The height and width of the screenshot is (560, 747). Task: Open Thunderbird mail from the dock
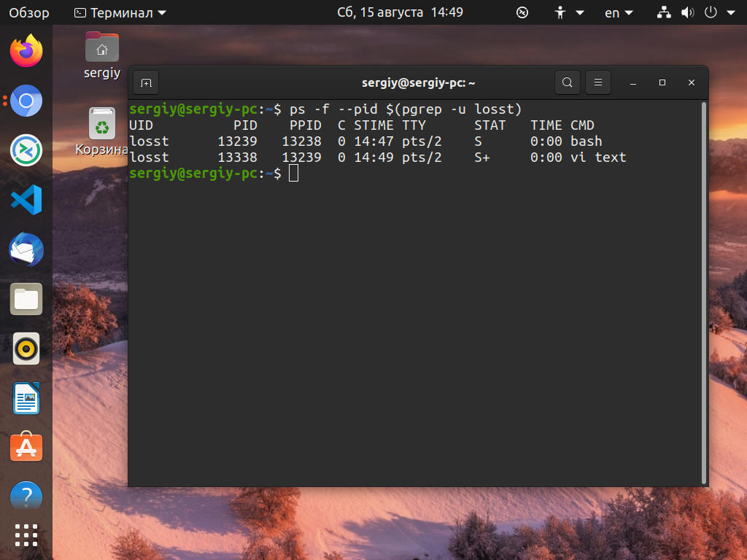tap(26, 249)
